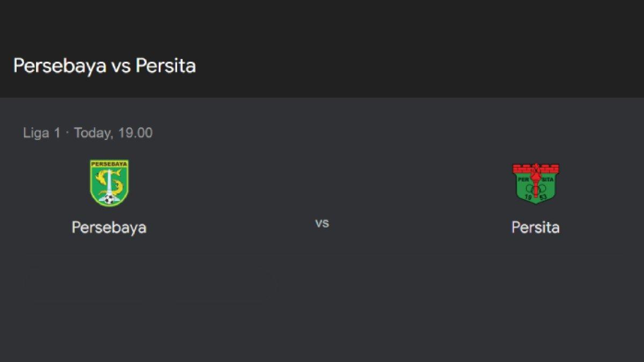The image size is (644, 362).
Task: Click the monument figure in Persebaya crest
Action: tap(109, 182)
